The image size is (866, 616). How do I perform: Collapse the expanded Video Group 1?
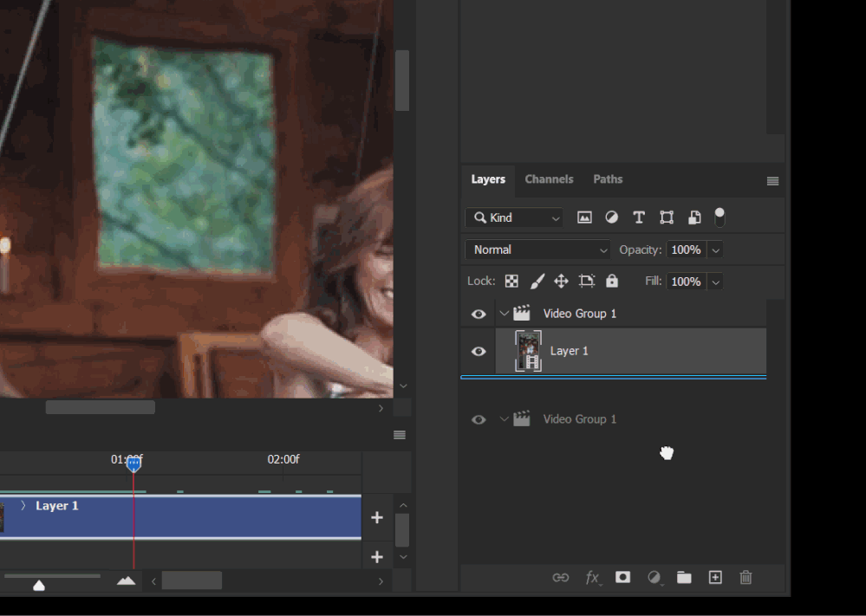tap(504, 314)
